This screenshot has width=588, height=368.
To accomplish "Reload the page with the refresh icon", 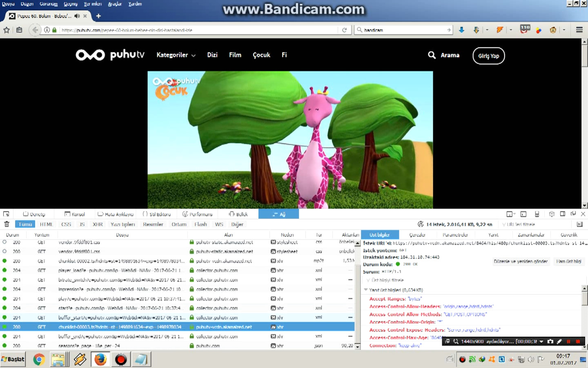I will pyautogui.click(x=344, y=30).
